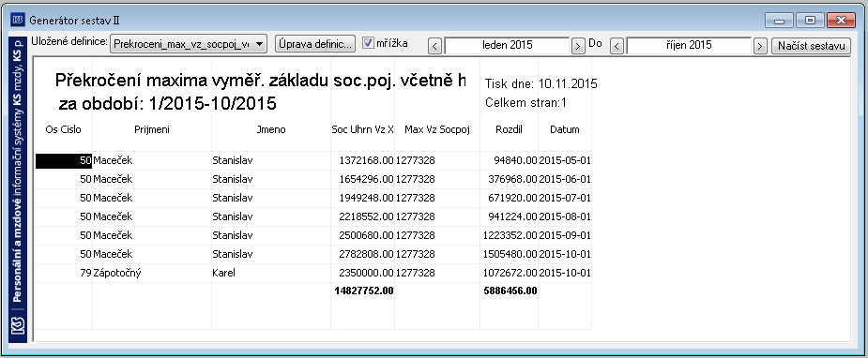
Task: Click Rozdil value 376968.00
Action: (x=512, y=180)
